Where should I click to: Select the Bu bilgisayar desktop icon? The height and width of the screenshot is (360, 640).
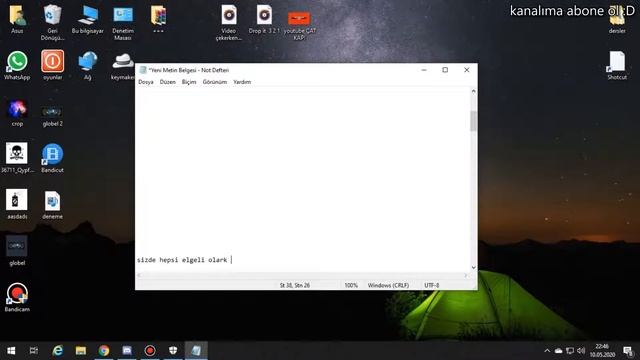click(x=87, y=19)
